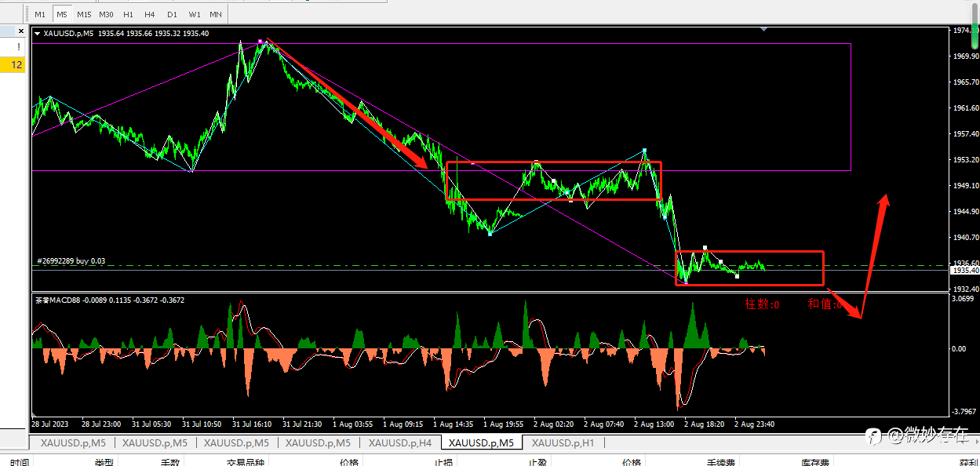Change timeframe to MN monthly
The height and width of the screenshot is (466, 980).
point(216,14)
